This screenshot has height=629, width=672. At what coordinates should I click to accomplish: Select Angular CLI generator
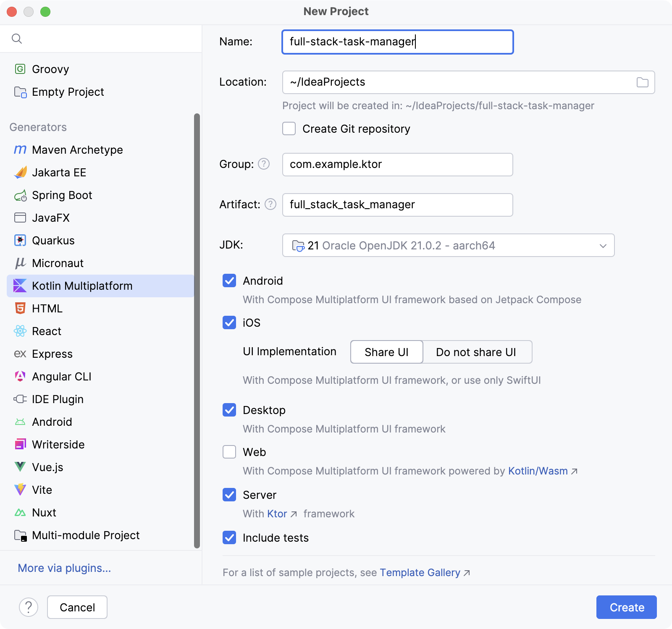tap(100, 377)
